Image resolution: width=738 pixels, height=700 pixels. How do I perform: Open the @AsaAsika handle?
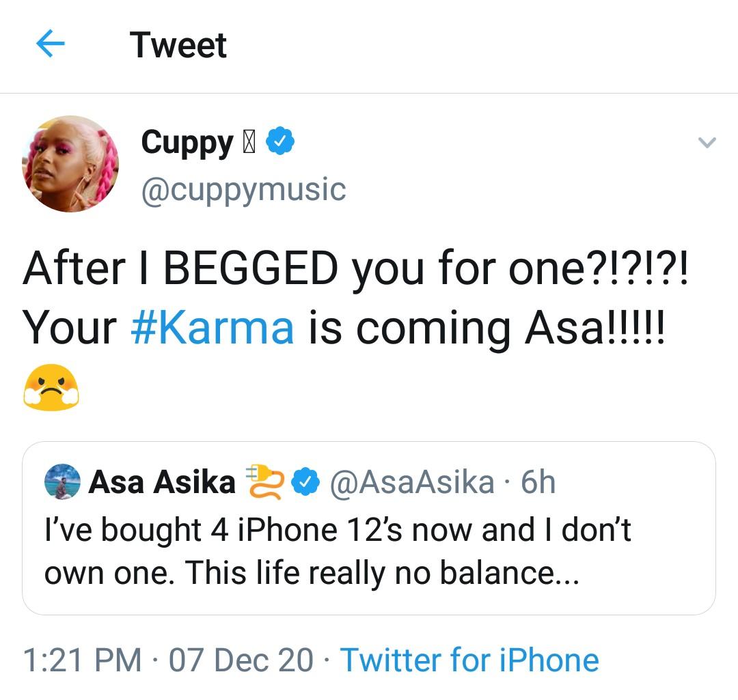(x=412, y=482)
